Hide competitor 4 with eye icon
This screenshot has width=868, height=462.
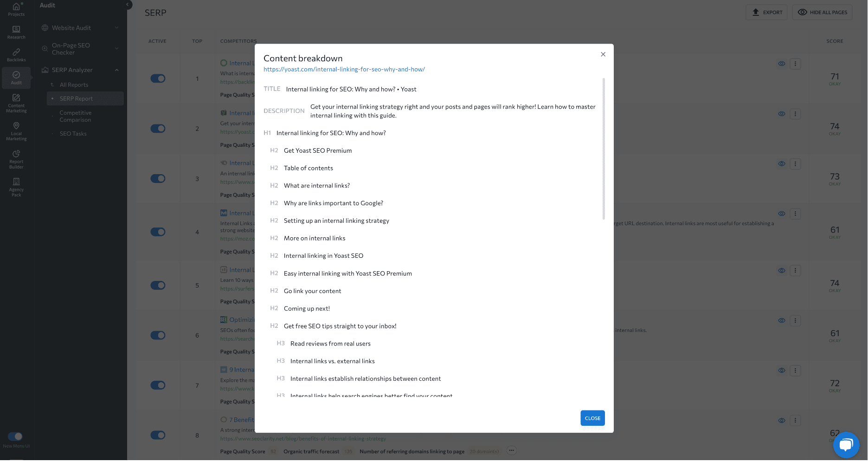coord(782,214)
